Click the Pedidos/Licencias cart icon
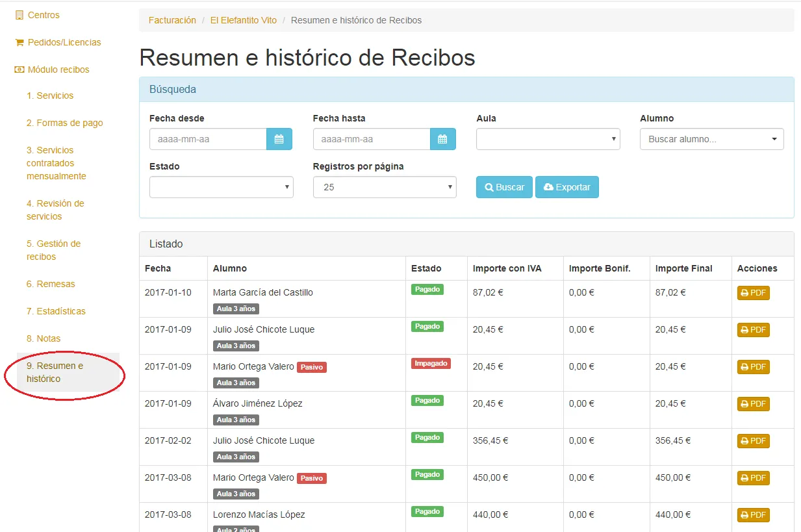This screenshot has height=532, width=801. (19, 42)
